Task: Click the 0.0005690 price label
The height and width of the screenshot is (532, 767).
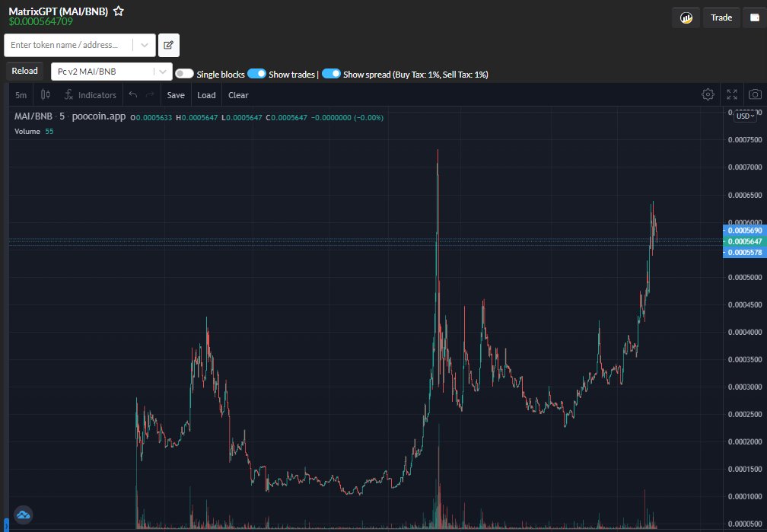Action: point(744,230)
